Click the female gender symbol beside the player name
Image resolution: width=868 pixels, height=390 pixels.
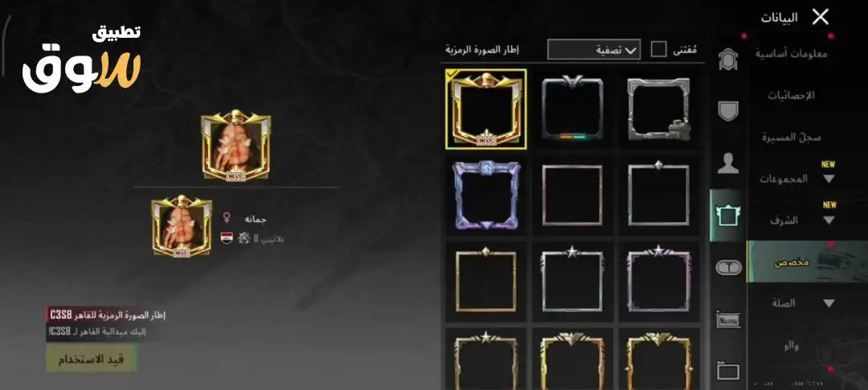(227, 218)
